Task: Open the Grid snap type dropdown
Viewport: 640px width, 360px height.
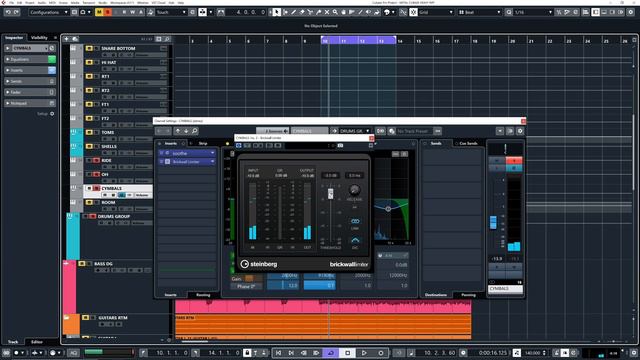Action: pyautogui.click(x=436, y=12)
